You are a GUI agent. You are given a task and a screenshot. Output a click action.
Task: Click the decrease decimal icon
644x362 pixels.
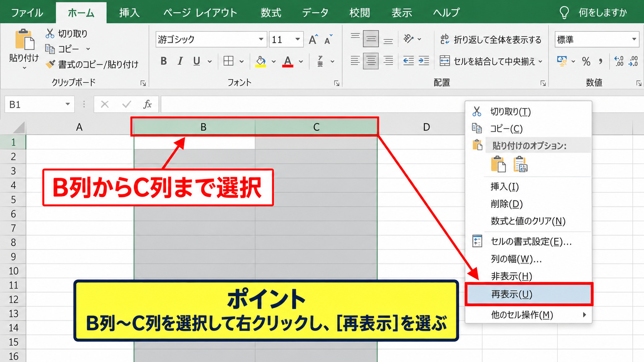point(633,61)
